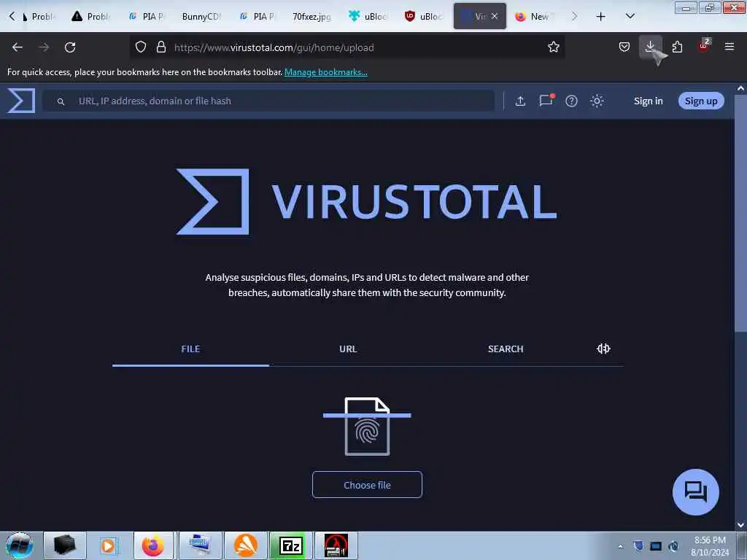The width and height of the screenshot is (747, 560).
Task: Switch to the 70fxez.jpg browser tab
Action: pyautogui.click(x=311, y=16)
